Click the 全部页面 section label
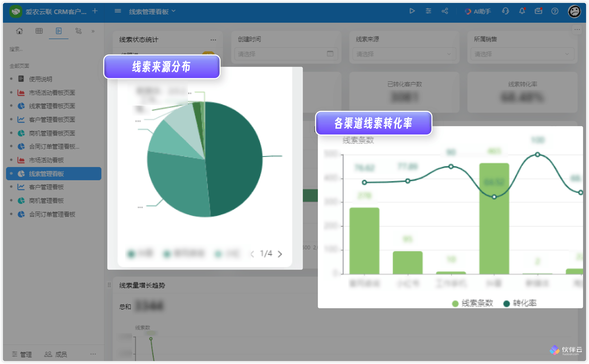 click(x=19, y=66)
